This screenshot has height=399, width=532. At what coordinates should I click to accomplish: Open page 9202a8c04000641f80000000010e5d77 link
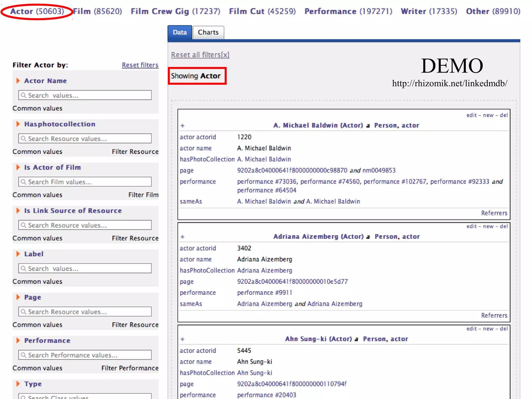292,282
